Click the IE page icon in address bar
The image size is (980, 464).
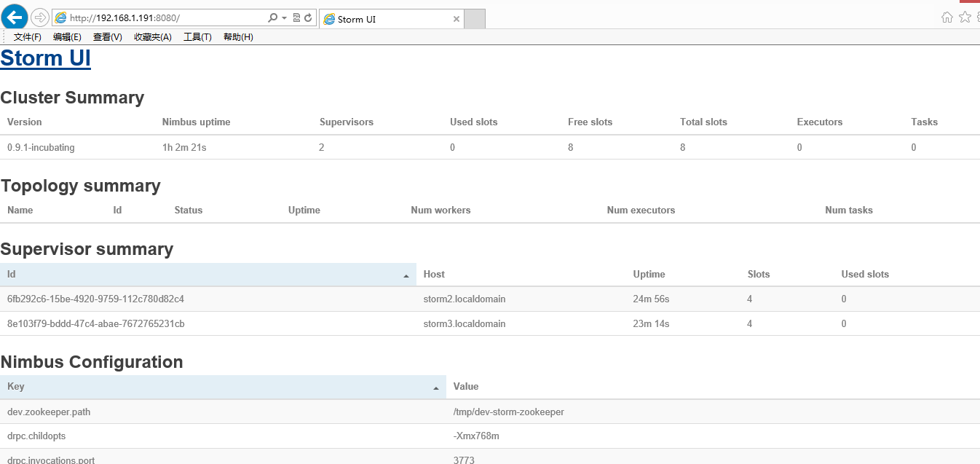click(60, 17)
